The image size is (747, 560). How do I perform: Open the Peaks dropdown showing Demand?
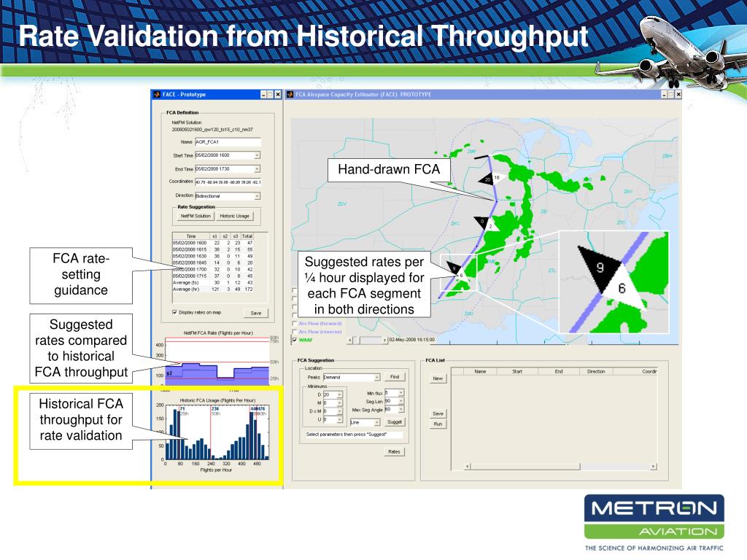(377, 377)
